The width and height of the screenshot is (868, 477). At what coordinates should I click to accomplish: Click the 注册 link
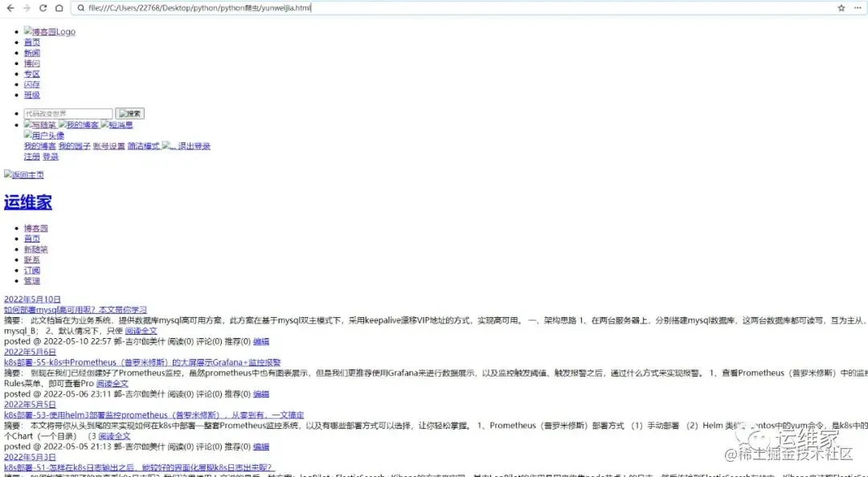[x=31, y=157]
